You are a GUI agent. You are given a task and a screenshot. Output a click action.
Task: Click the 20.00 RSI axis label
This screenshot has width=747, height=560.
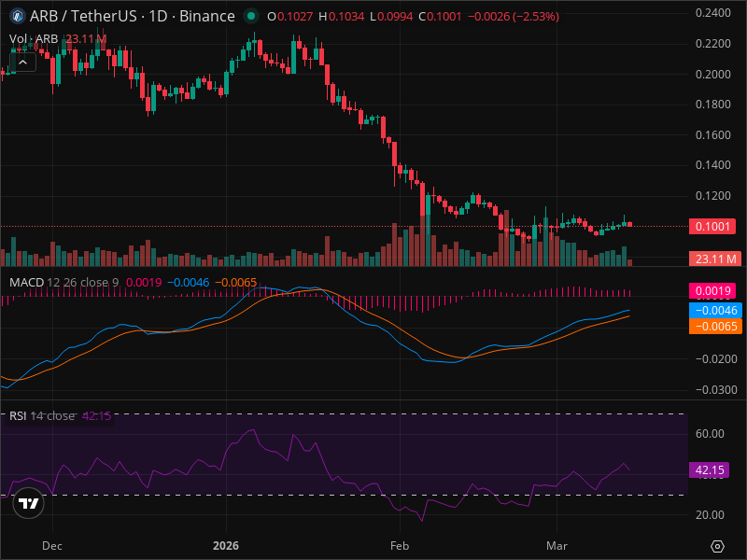coord(710,515)
